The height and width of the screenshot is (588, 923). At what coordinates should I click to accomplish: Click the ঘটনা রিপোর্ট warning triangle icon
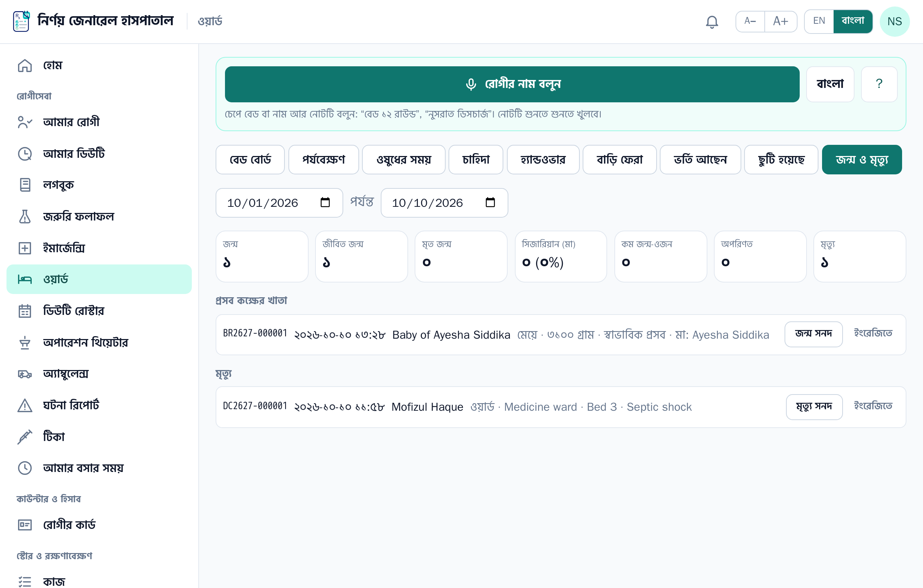(x=25, y=405)
